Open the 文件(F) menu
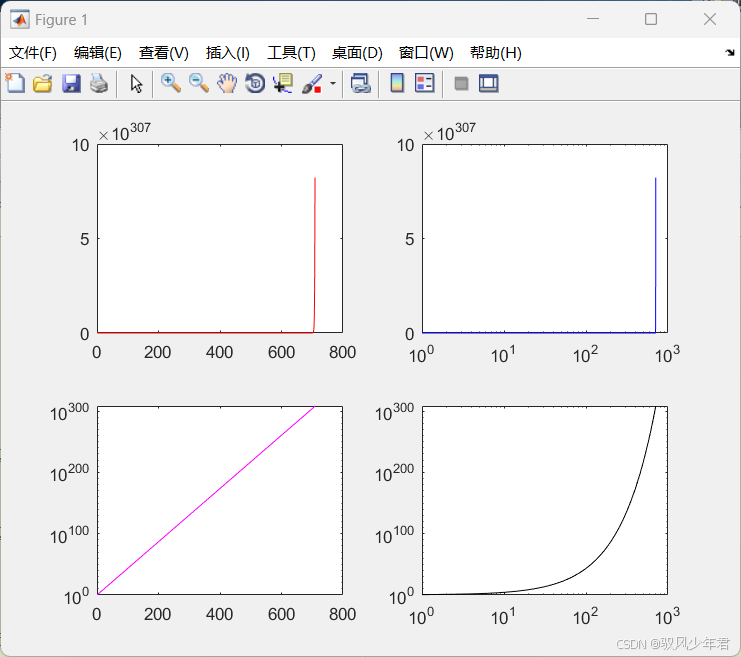The height and width of the screenshot is (657, 741). [x=33, y=52]
